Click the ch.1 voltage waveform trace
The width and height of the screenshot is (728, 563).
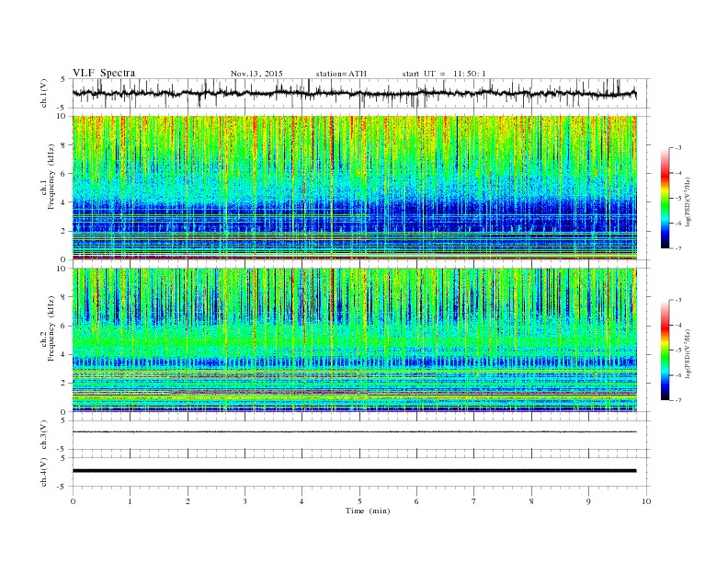[354, 93]
